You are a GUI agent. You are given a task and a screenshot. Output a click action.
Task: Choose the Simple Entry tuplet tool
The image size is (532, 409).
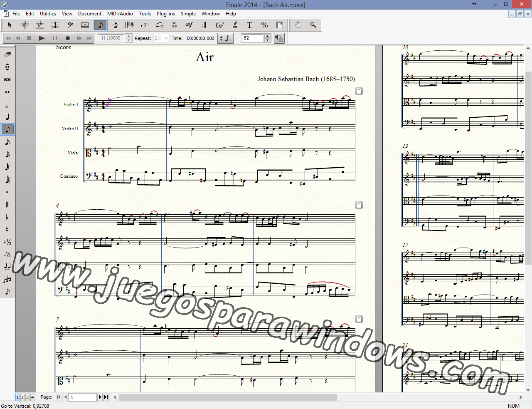click(7, 279)
